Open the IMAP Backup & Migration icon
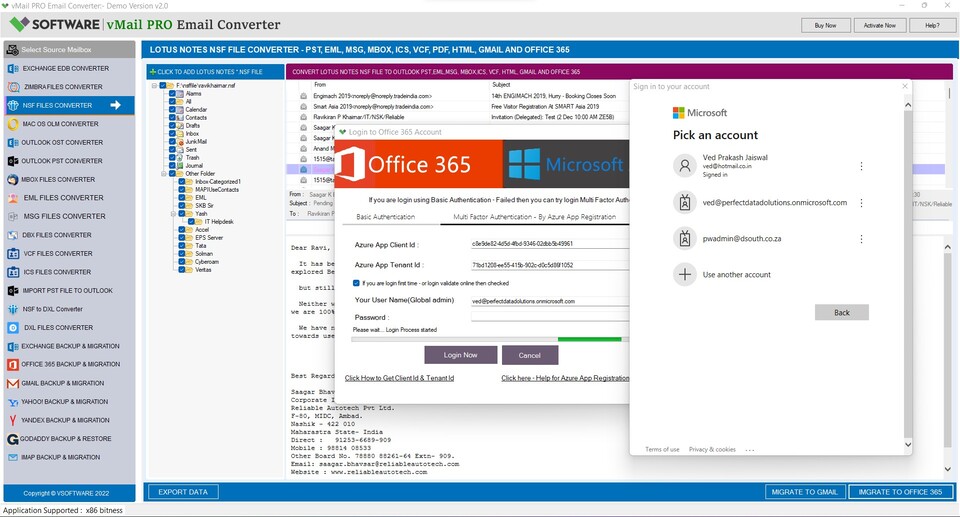 point(13,458)
